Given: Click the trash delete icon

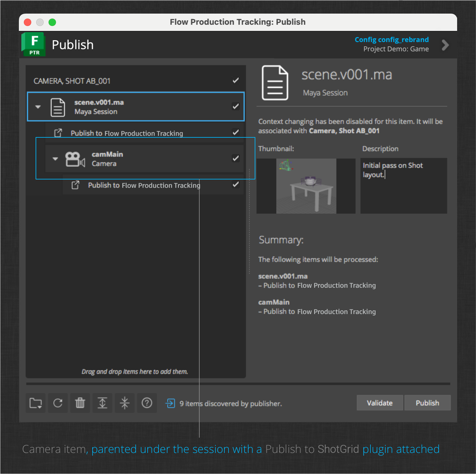Looking at the screenshot, I should [80, 403].
